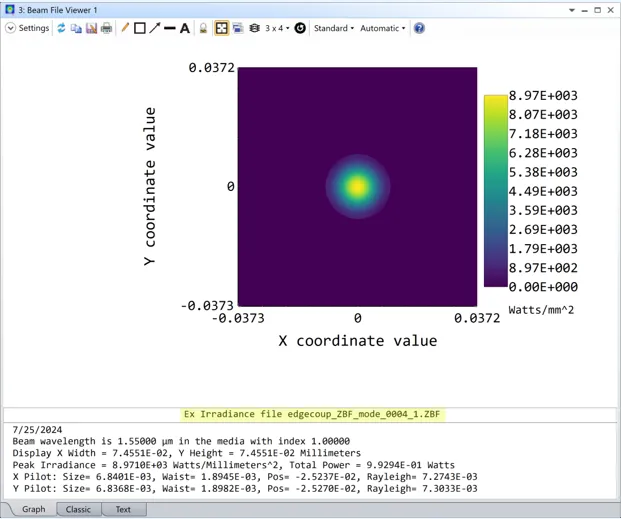The height and width of the screenshot is (519, 621).
Task: Click the irradiance color scale bar
Action: click(x=495, y=191)
